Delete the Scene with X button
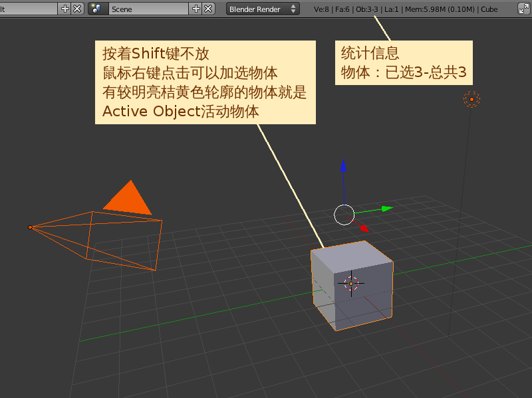Viewport: 532px width, 398px height. click(208, 9)
